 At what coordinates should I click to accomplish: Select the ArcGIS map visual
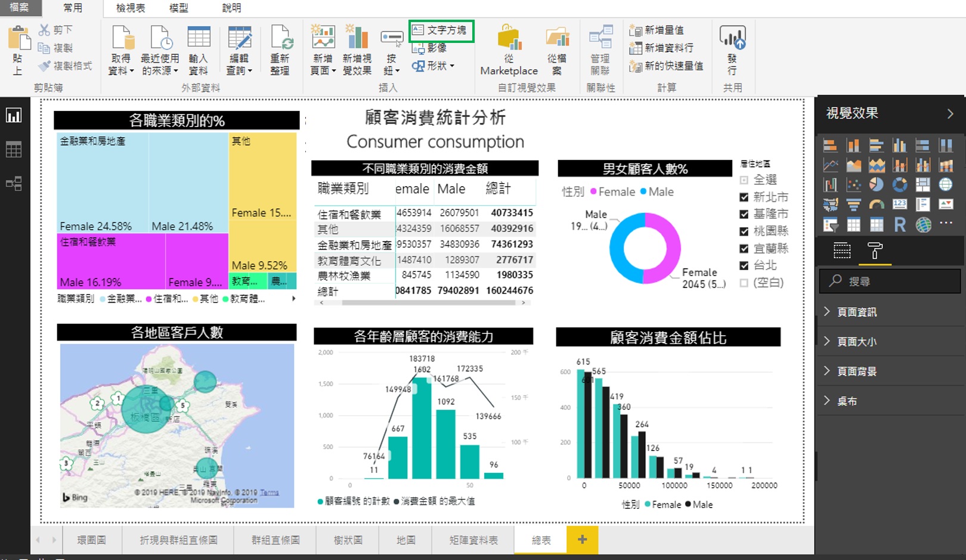pos(923,225)
